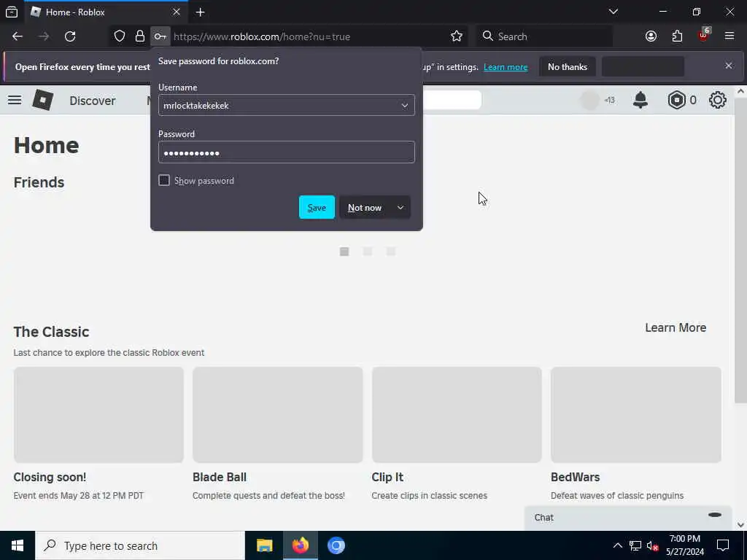Go to Roblox logo home
Image resolution: width=747 pixels, height=560 pixels.
pyautogui.click(x=43, y=100)
